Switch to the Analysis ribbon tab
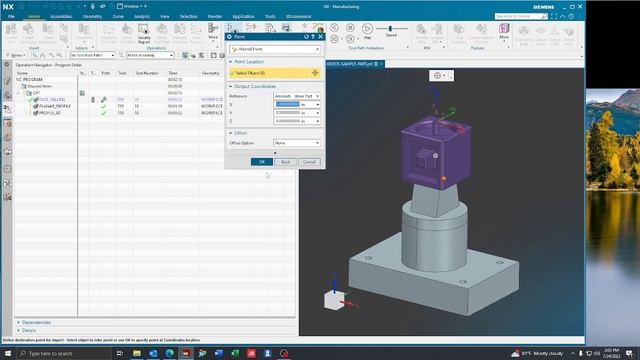Image resolution: width=640 pixels, height=360 pixels. coord(142,16)
